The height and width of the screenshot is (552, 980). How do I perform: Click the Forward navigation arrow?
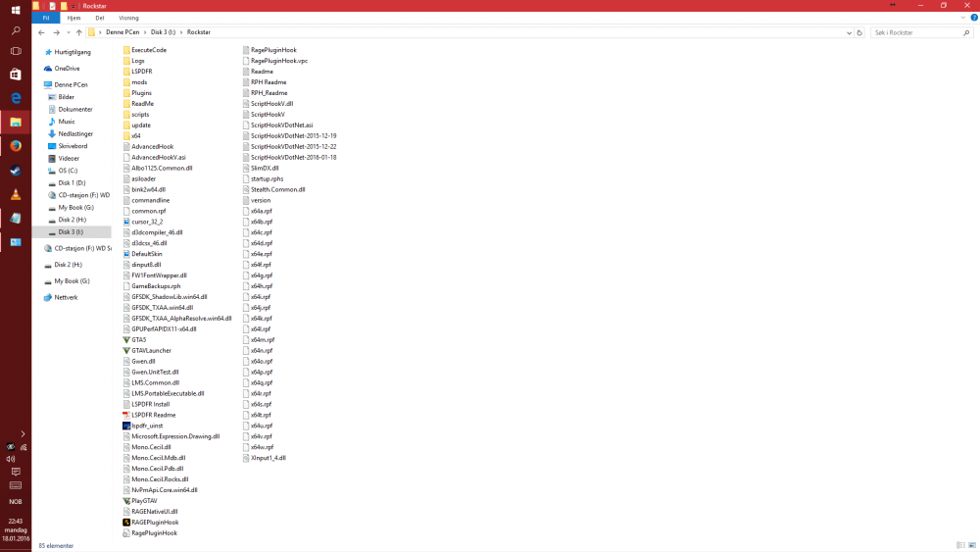click(56, 32)
